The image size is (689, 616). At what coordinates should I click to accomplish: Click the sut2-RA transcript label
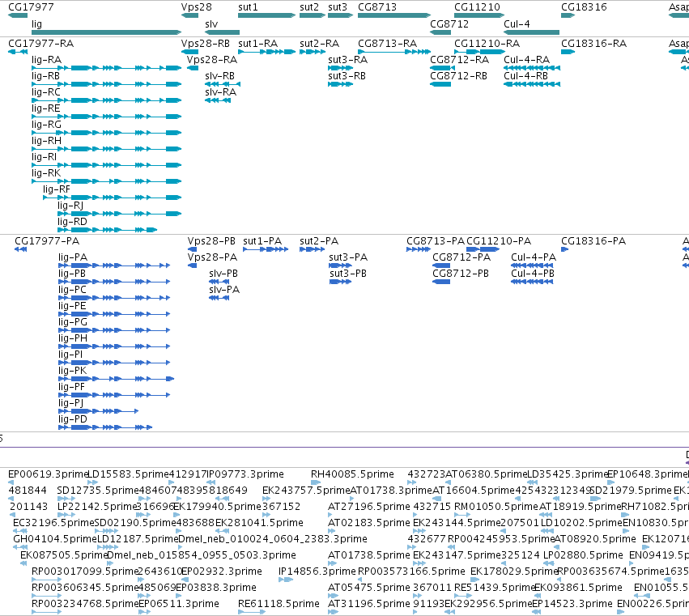pyautogui.click(x=320, y=44)
